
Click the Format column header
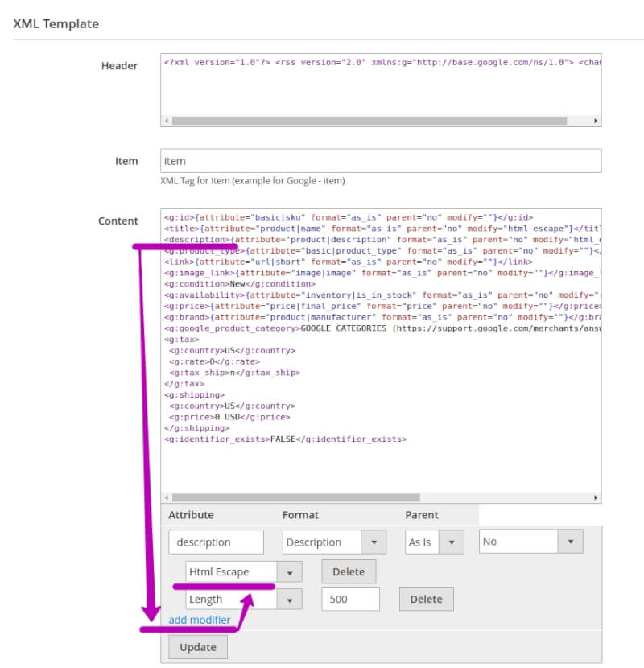300,514
